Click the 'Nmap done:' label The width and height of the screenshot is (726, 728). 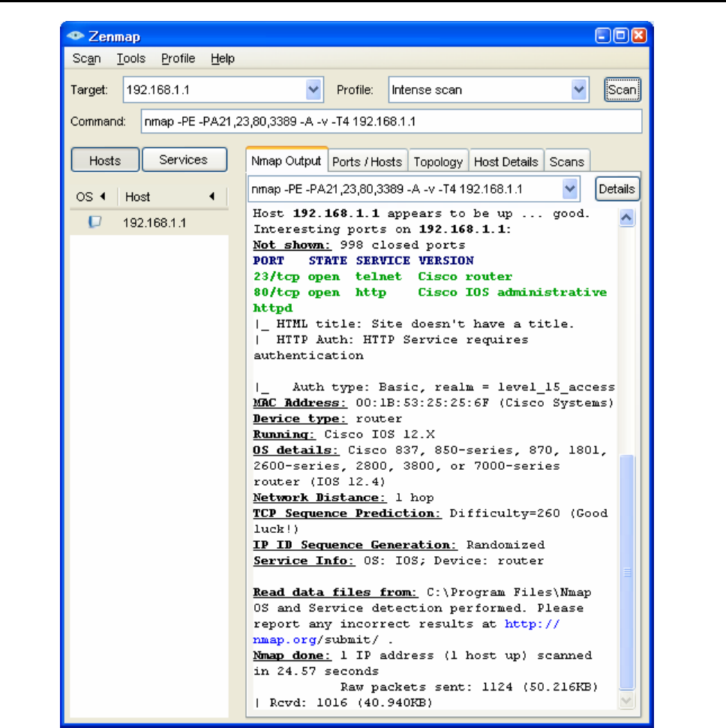point(292,655)
